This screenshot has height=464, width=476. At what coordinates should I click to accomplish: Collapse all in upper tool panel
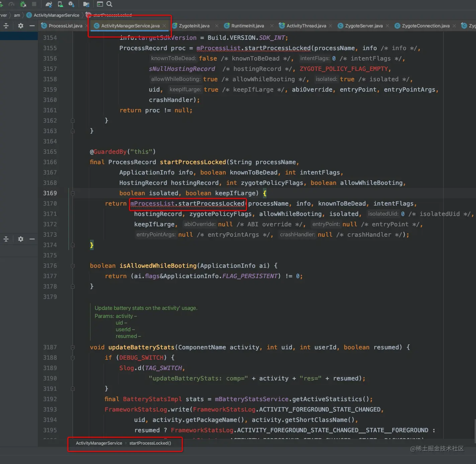coord(6,26)
